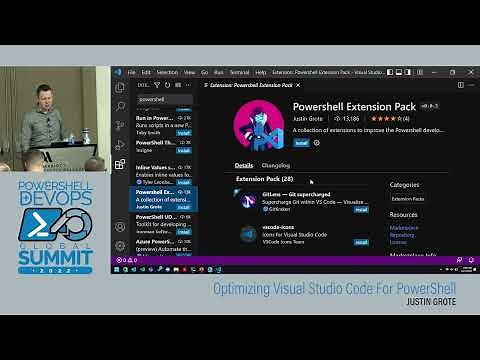This screenshot has width=480, height=360.
Task: Toggle primary side bar layout icon
Action: (x=390, y=72)
